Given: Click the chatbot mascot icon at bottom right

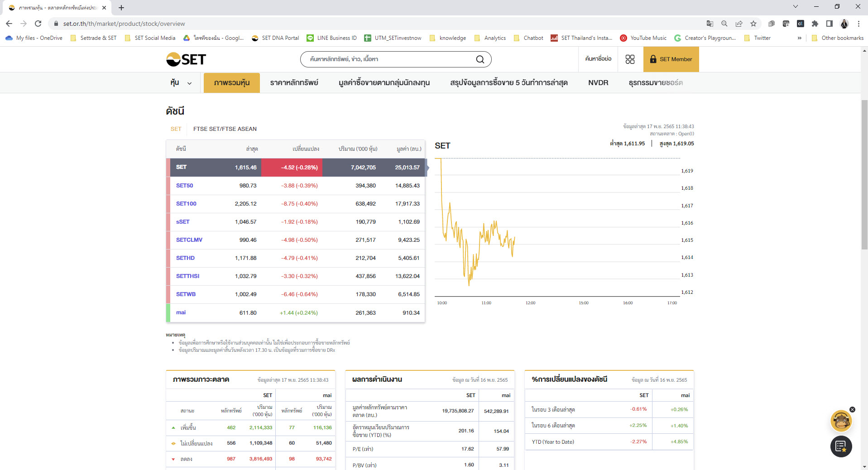Looking at the screenshot, I should point(840,421).
